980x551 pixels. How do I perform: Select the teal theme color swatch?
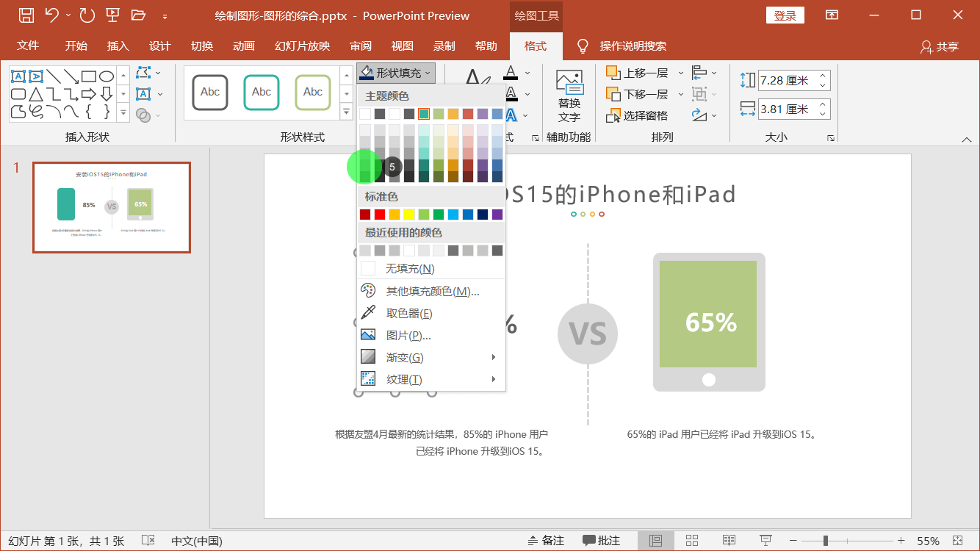tap(424, 114)
